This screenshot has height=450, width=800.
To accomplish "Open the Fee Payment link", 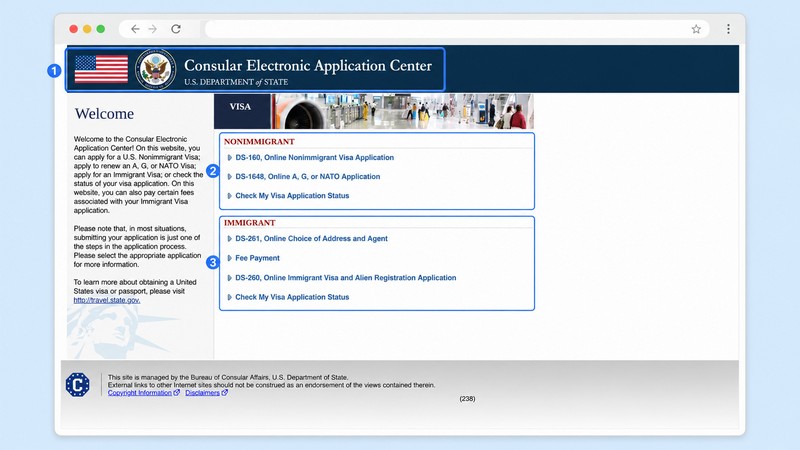I will click(257, 258).
